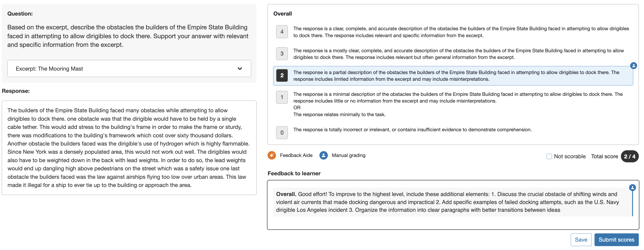Screen dimensions: 644x250
Task: Choose score 2 rubric level
Action: 282,75
